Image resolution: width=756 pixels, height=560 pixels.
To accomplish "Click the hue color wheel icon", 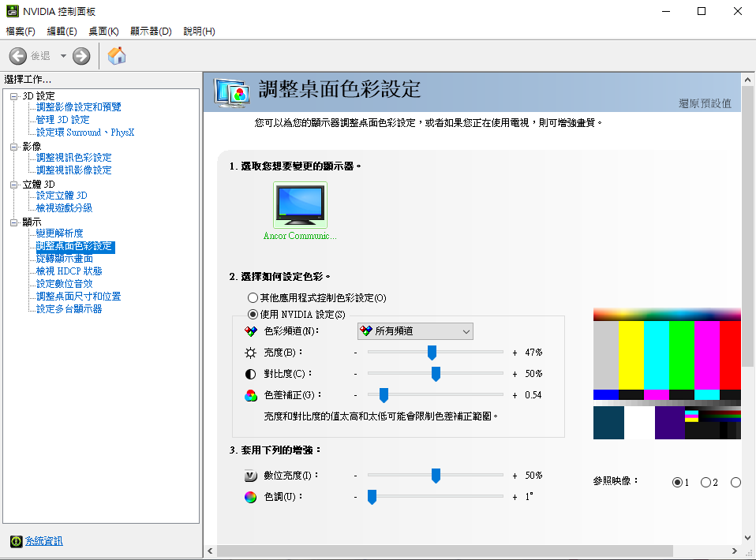I will 251,497.
